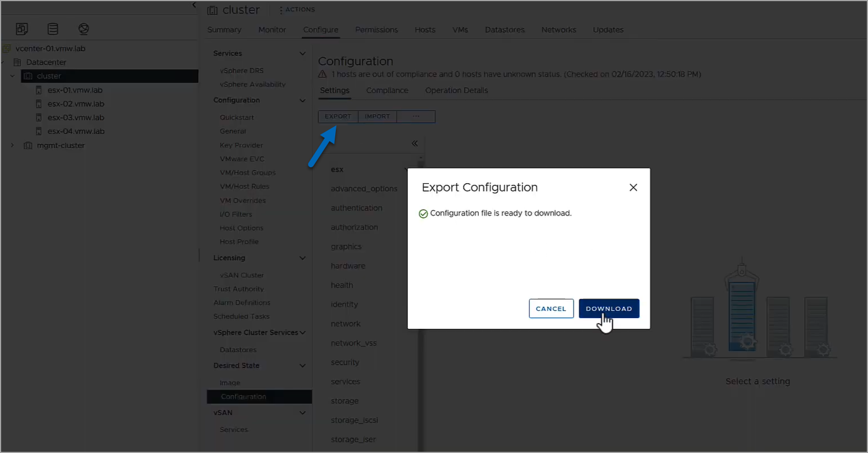Switch to the Monitor tab

click(272, 29)
